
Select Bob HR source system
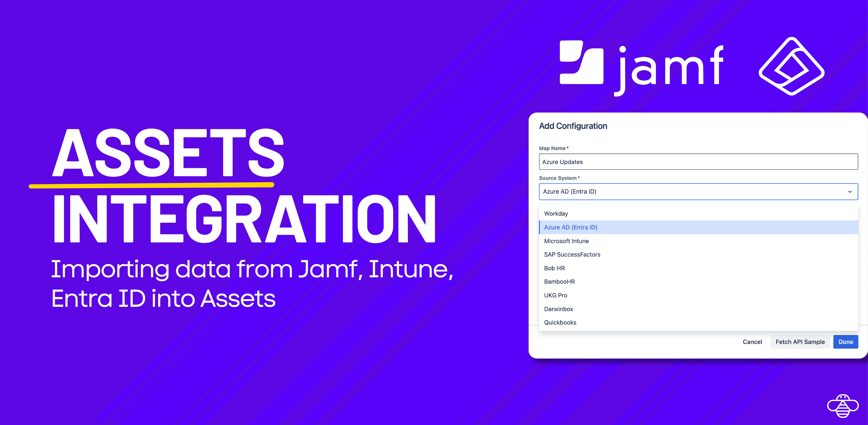(x=554, y=268)
